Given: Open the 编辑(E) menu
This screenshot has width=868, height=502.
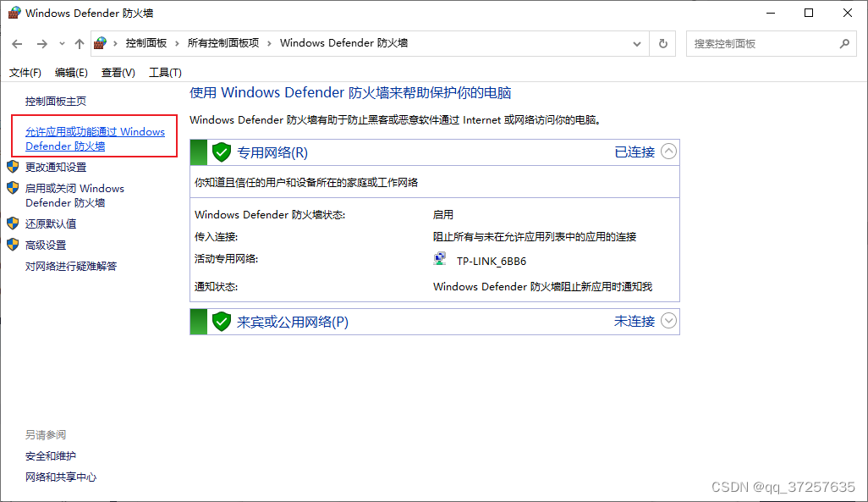Looking at the screenshot, I should point(71,73).
